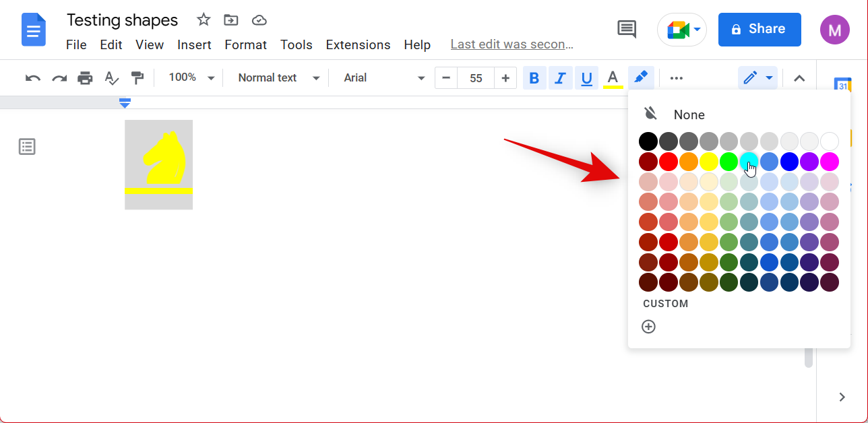Open the Arial font dropdown
The height and width of the screenshot is (423, 868).
pyautogui.click(x=384, y=78)
